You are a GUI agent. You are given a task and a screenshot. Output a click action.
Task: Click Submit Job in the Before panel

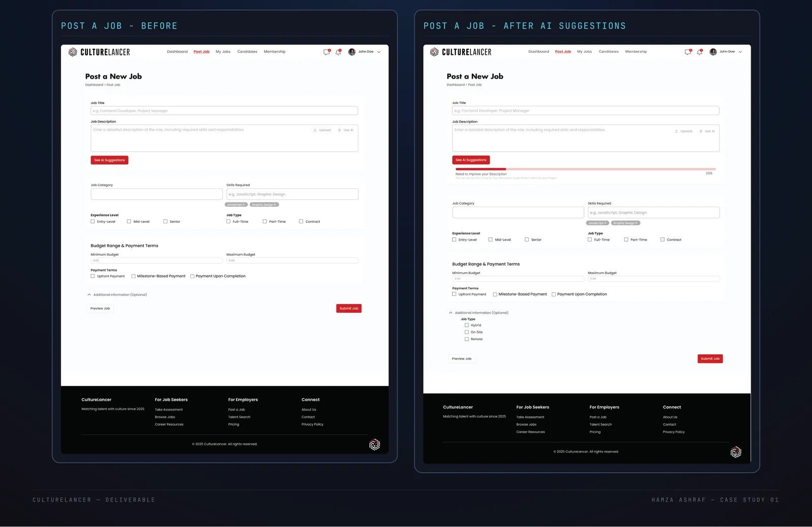(349, 308)
